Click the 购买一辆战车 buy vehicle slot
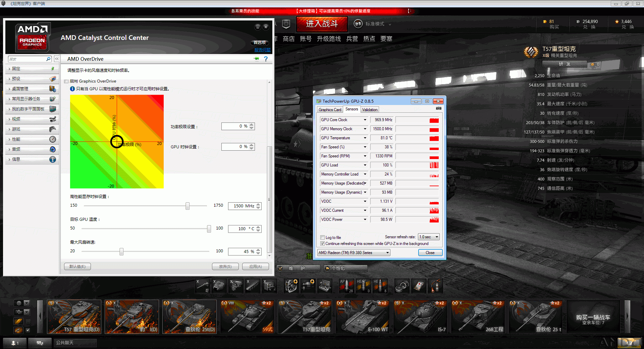This screenshot has height=349, width=644. pos(593,316)
